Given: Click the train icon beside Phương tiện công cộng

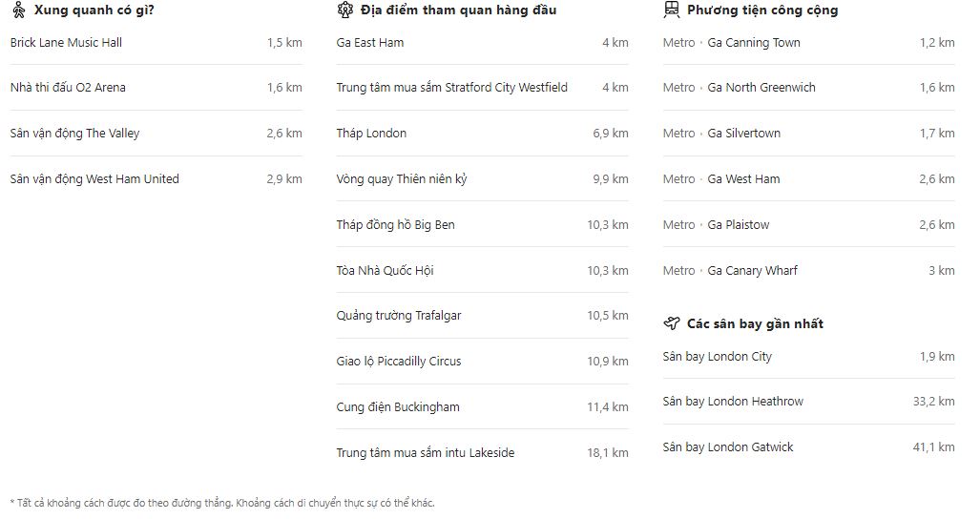Looking at the screenshot, I should 671,10.
